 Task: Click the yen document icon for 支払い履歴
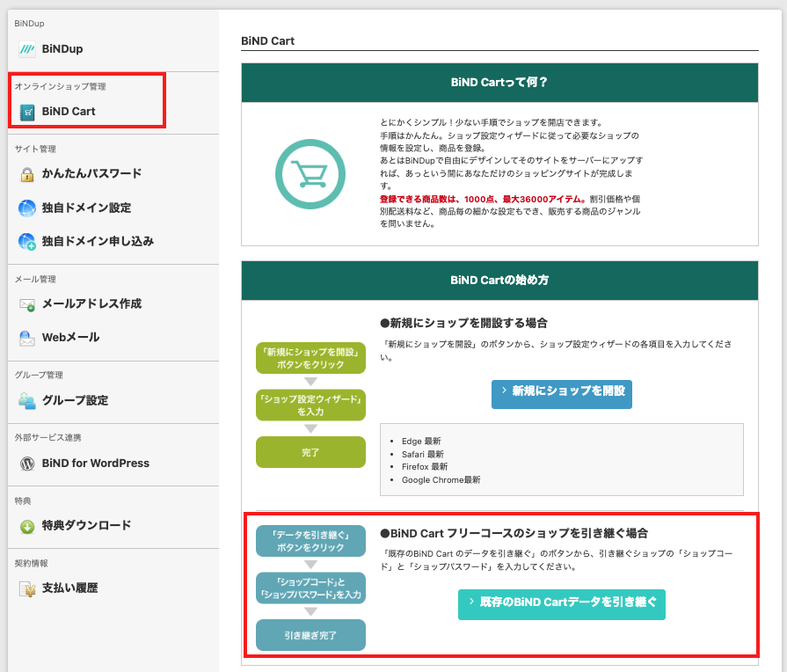point(27,588)
